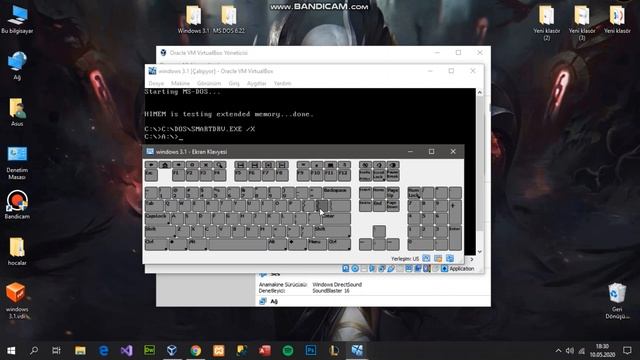640x360 pixels.
Task: Select the hocalar folder on desktop
Action: (x=17, y=251)
